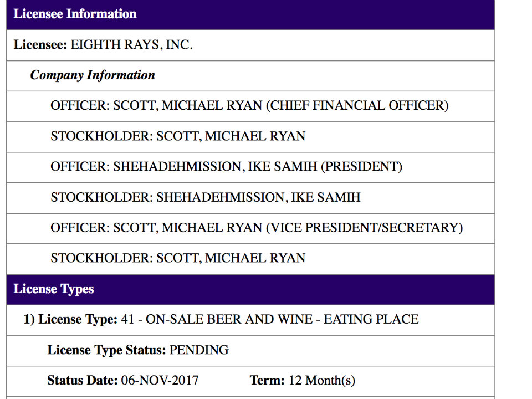This screenshot has width=532, height=399.
Task: Click the bold Status Date: label
Action: [x=83, y=380]
